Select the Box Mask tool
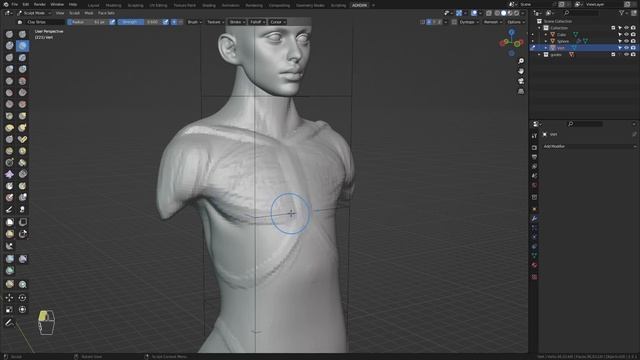The width and height of the screenshot is (640, 360). pos(9,222)
